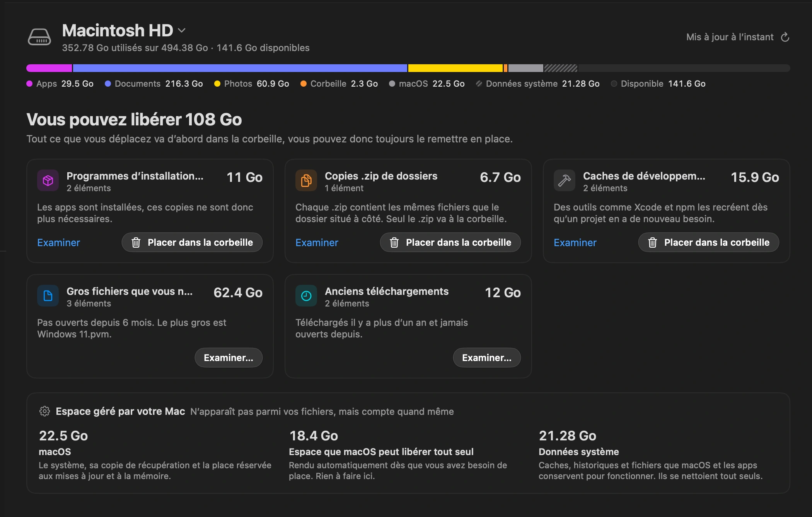Viewport: 812px width, 517px height.
Task: Click the hammer icon for Caches de développement
Action: tap(565, 180)
